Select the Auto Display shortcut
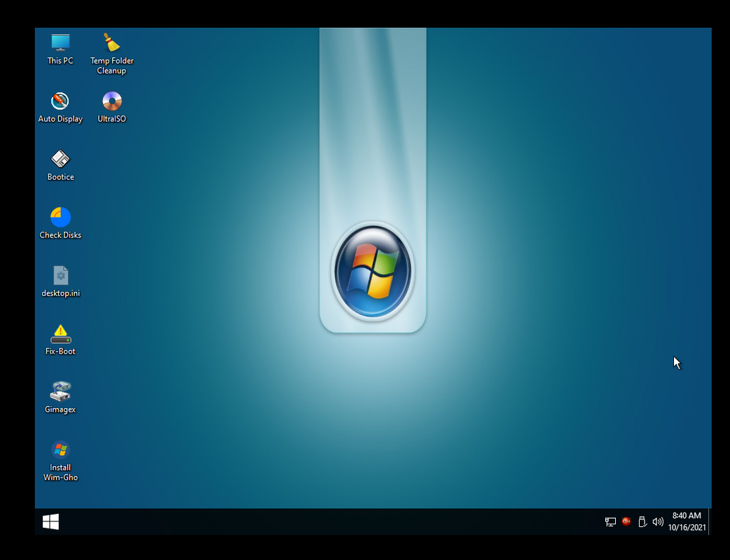Screen dimensions: 730x560 [60, 101]
